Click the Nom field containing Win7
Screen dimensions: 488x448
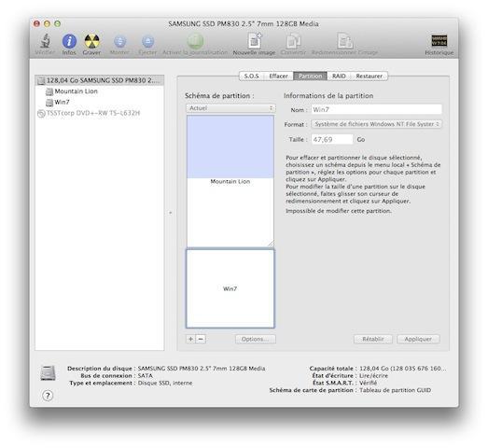376,109
